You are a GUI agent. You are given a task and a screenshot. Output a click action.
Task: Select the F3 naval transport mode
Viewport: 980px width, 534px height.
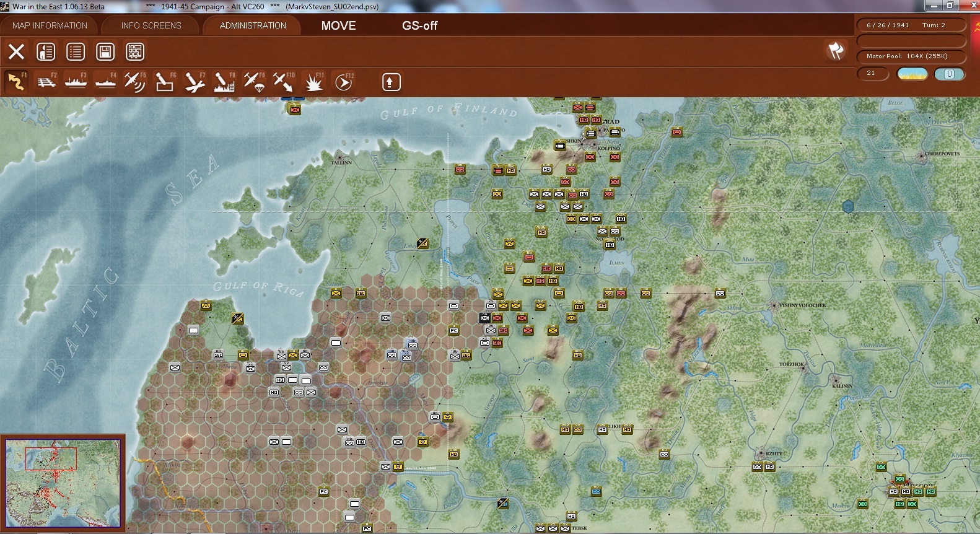pyautogui.click(x=76, y=82)
